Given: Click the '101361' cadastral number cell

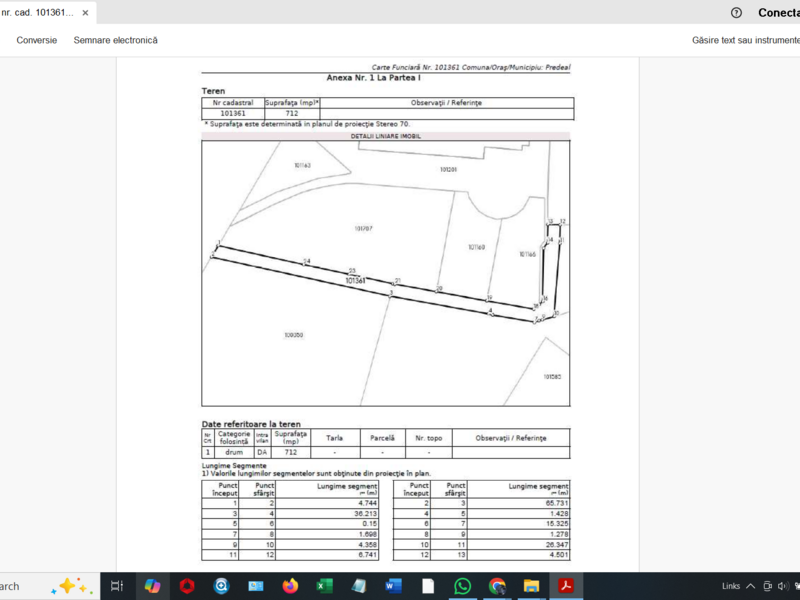Looking at the screenshot, I should pos(233,113).
